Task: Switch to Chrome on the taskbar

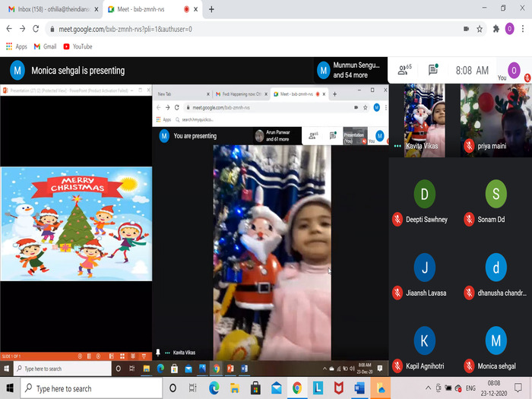Action: pos(297,388)
